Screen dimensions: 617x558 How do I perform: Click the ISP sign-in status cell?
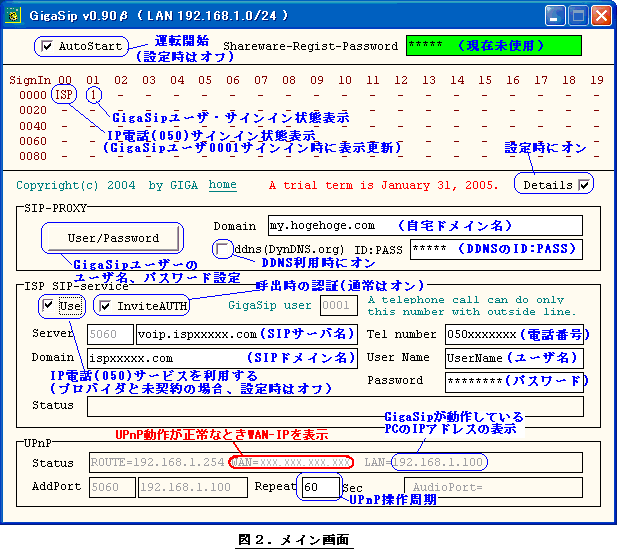tap(64, 95)
